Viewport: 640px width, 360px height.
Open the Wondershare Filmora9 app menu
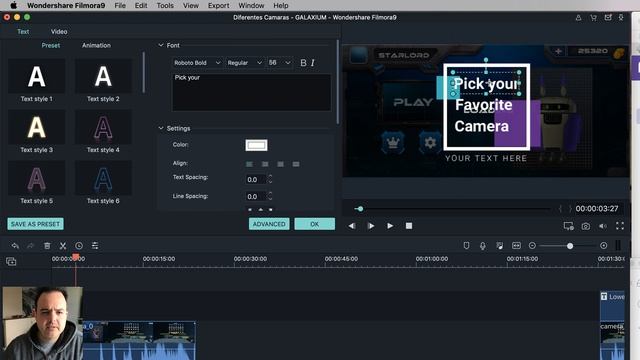pyautogui.click(x=66, y=5)
